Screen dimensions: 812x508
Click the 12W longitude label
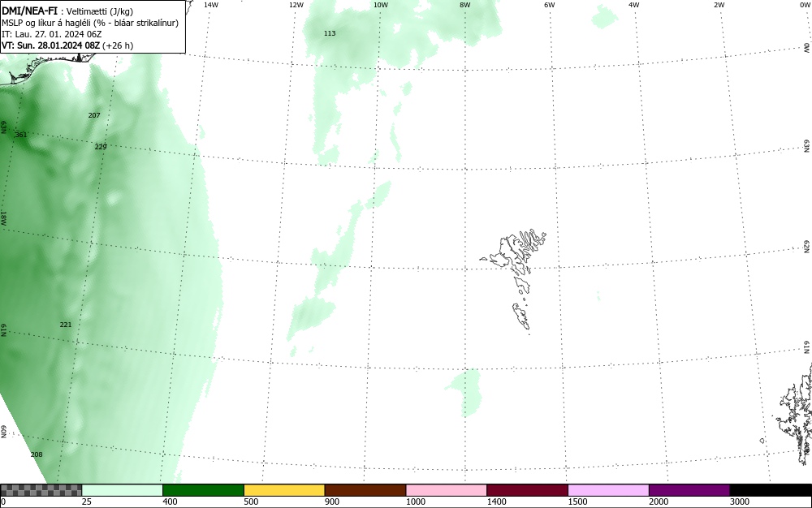click(x=296, y=5)
